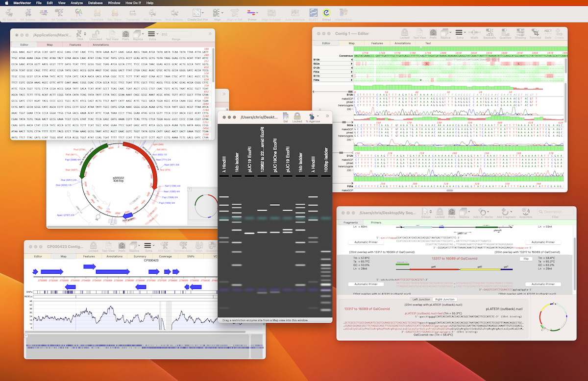Click the Assemble icon in the cloning window
The width and height of the screenshot is (588, 381).
[x=526, y=212]
